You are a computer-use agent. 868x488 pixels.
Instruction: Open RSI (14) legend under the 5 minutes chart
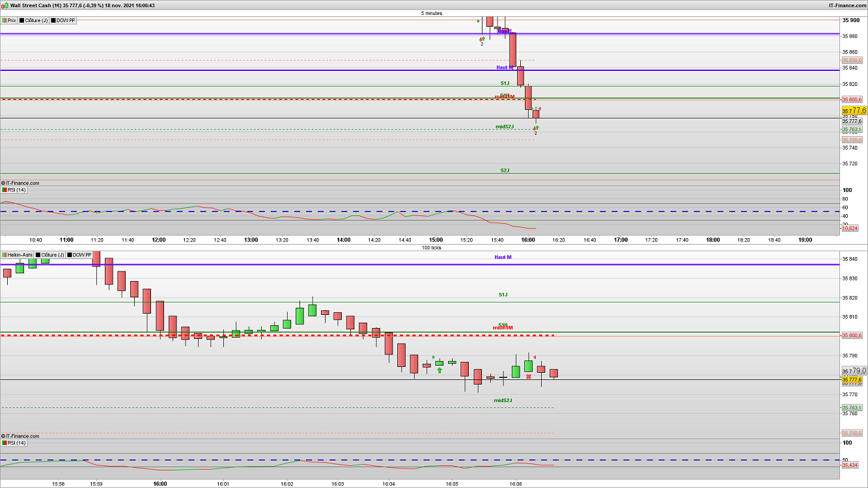point(14,190)
